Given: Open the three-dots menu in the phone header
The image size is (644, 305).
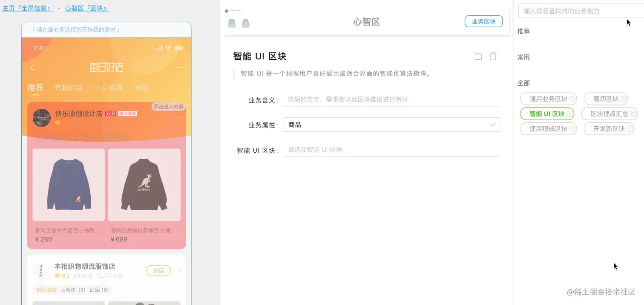Looking at the screenshot, I should (181, 68).
